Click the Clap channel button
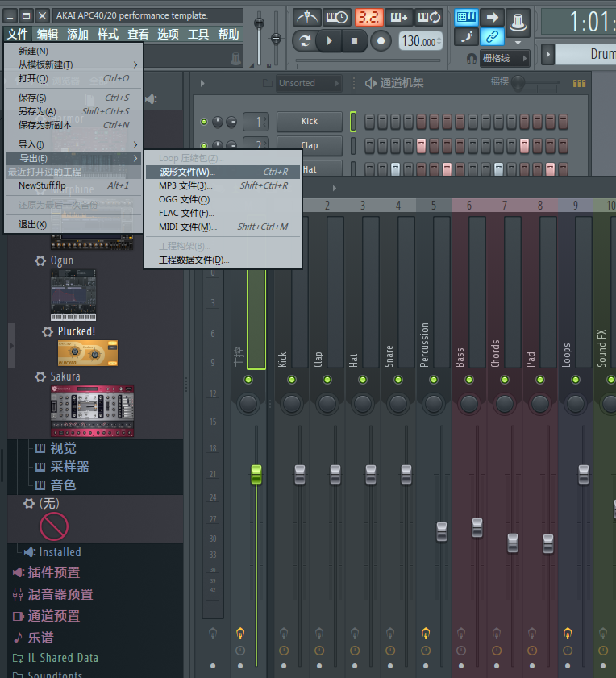This screenshot has height=678, width=616. point(310,145)
